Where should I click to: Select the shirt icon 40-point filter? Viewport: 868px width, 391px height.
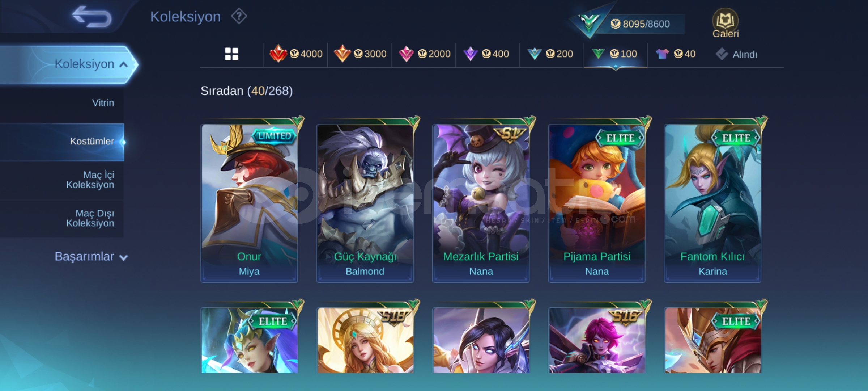(676, 54)
